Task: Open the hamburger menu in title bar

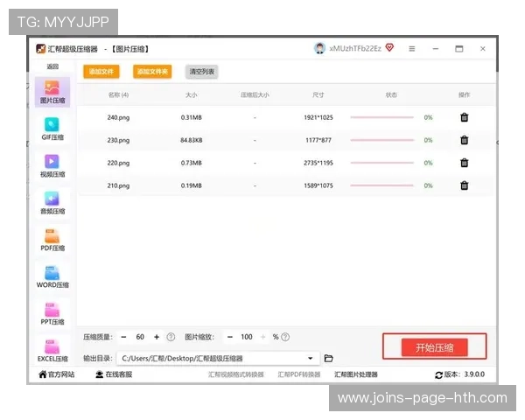Action: tap(412, 49)
